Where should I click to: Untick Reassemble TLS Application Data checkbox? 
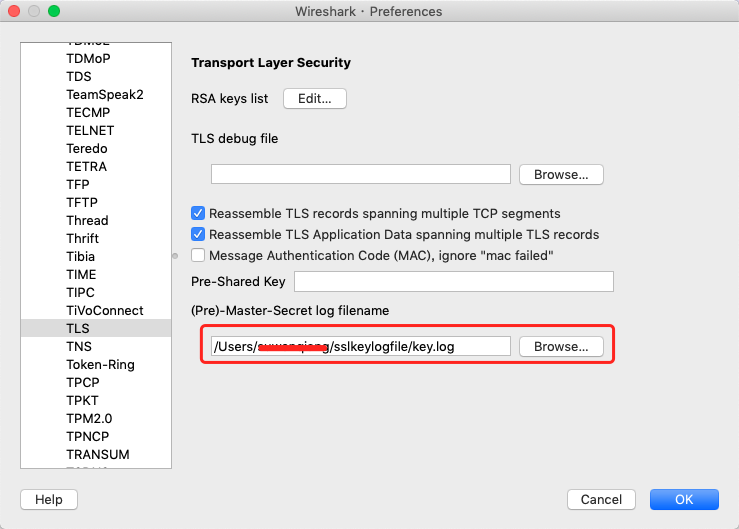pos(198,234)
